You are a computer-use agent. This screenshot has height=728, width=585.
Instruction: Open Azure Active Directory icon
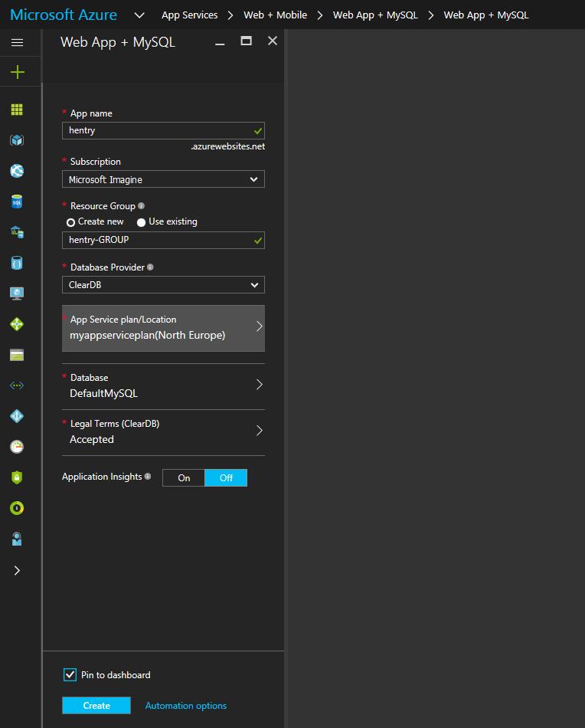17,416
